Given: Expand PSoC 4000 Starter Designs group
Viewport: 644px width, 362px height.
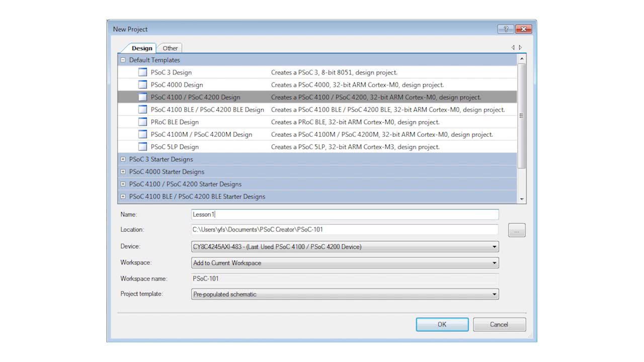Looking at the screenshot, I should 123,171.
